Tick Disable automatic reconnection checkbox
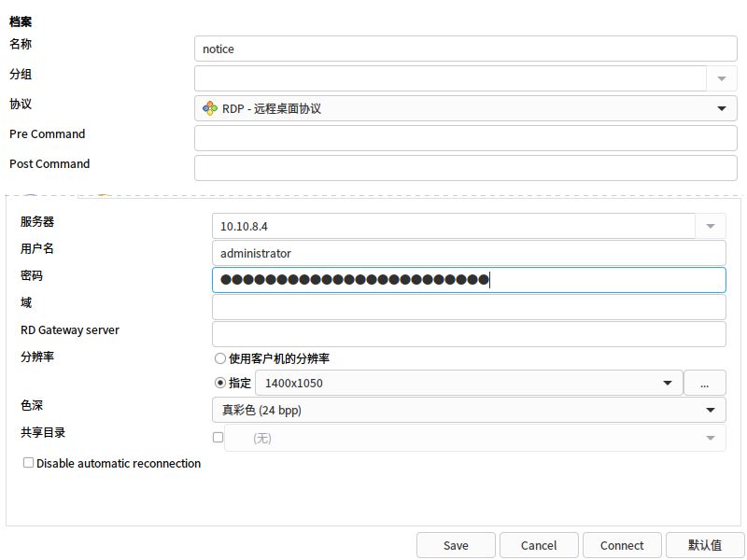The height and width of the screenshot is (560, 747). (x=29, y=463)
